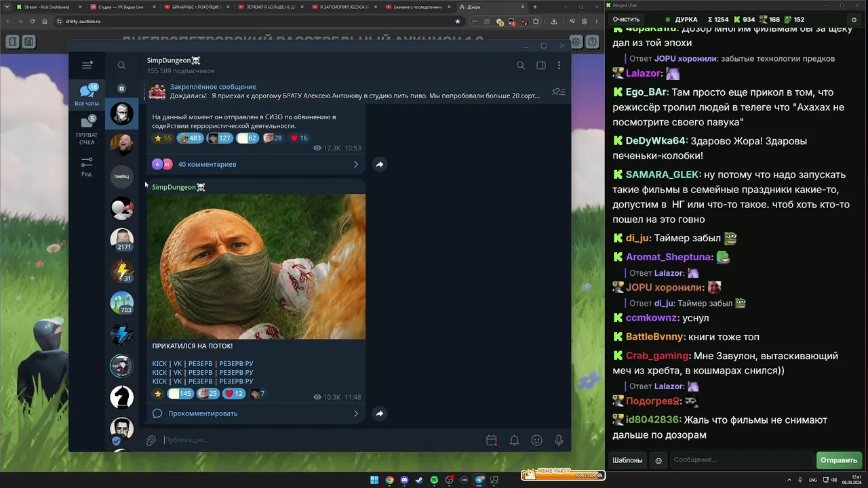Click Очистить in Merged Chat
Image resolution: width=868 pixels, height=488 pixels.
626,20
